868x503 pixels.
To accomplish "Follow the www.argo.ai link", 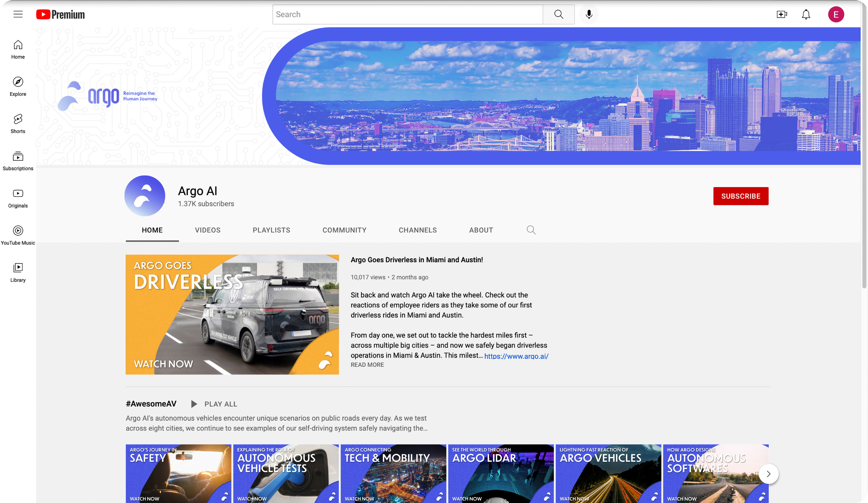I will click(516, 356).
